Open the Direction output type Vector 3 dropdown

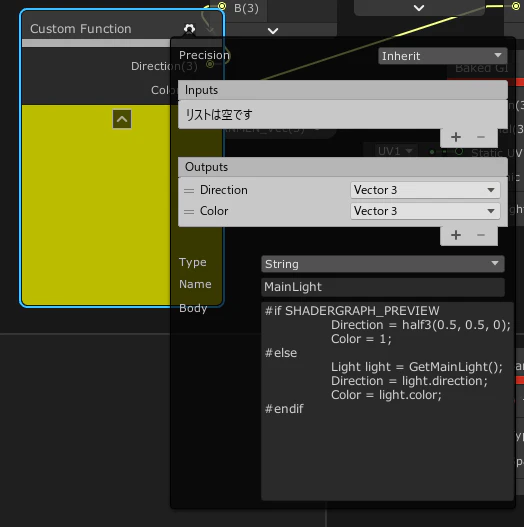[x=425, y=190]
